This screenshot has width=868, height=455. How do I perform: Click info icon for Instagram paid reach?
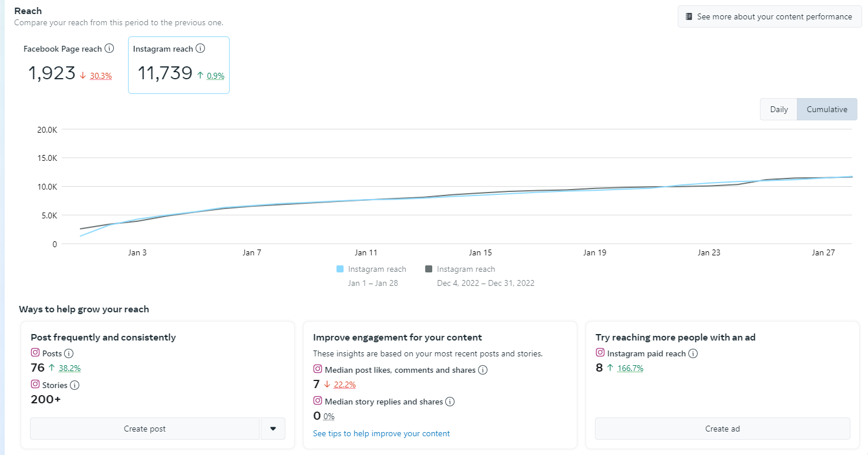coord(693,353)
